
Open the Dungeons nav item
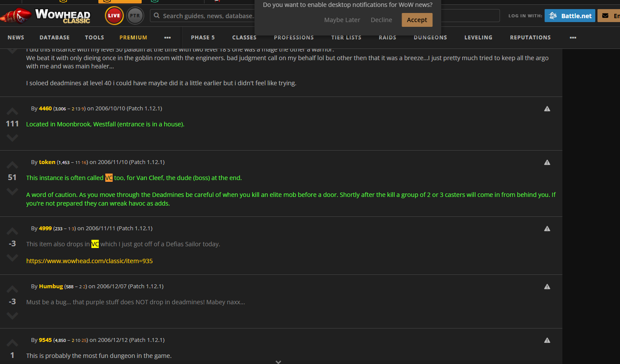(430, 38)
